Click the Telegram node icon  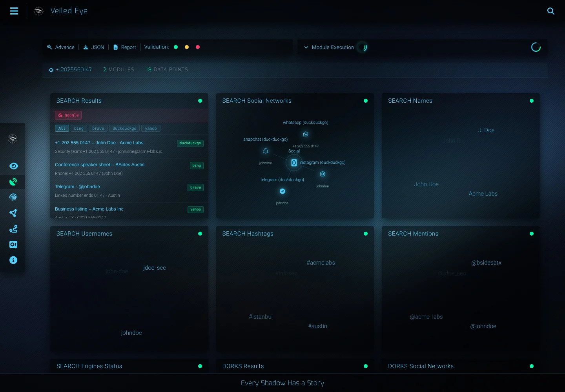click(282, 191)
